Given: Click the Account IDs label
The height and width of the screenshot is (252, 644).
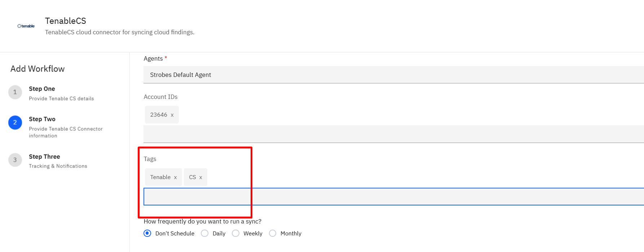Looking at the screenshot, I should click(x=160, y=97).
